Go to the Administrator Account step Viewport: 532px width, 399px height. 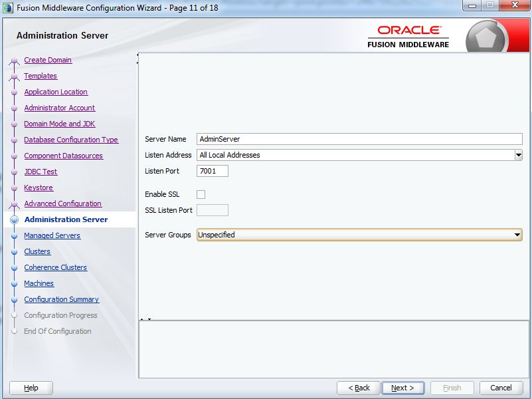(x=58, y=108)
